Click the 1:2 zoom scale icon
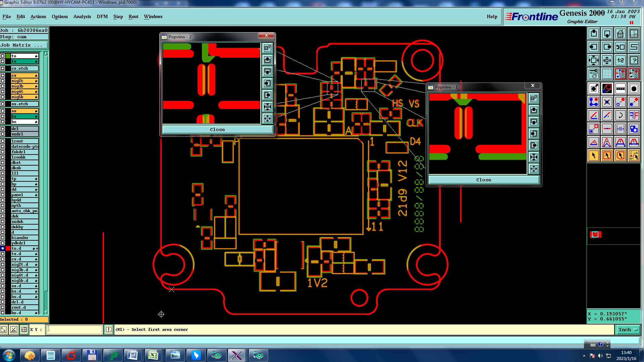Screen dimensions: 644x362 coord(620,60)
